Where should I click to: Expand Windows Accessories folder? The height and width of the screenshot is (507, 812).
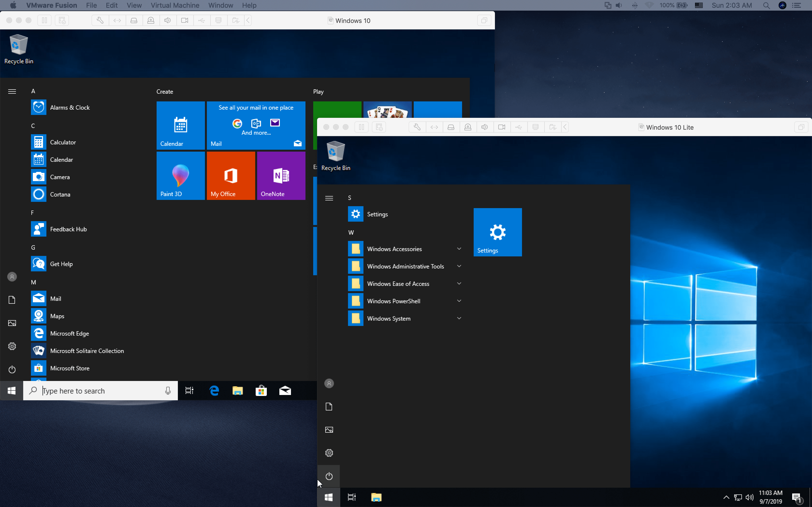(459, 249)
